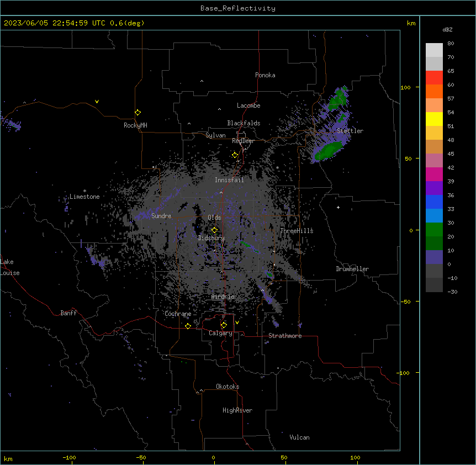Screen dimensions: 476x465
Task: Click the white asterisk east of RedDeer
Action: pyautogui.click(x=277, y=167)
